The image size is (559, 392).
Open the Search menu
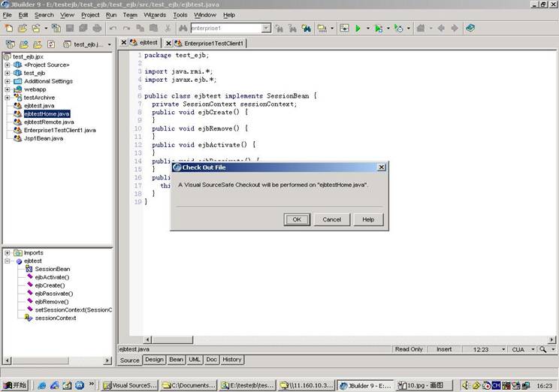click(x=44, y=15)
